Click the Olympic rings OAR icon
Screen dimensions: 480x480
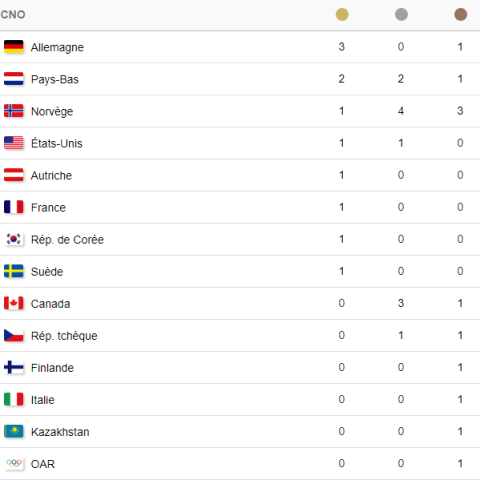[14, 463]
